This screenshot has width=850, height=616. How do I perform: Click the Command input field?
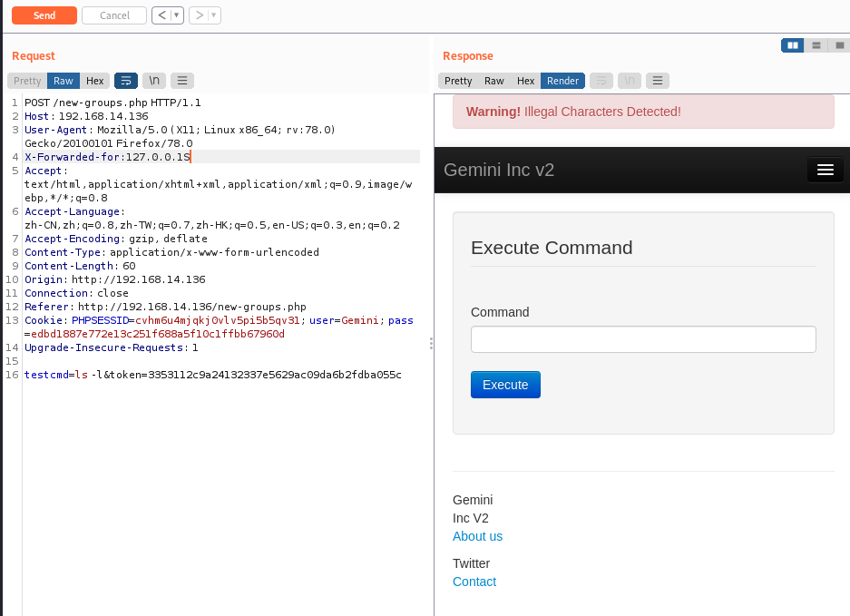pos(643,339)
